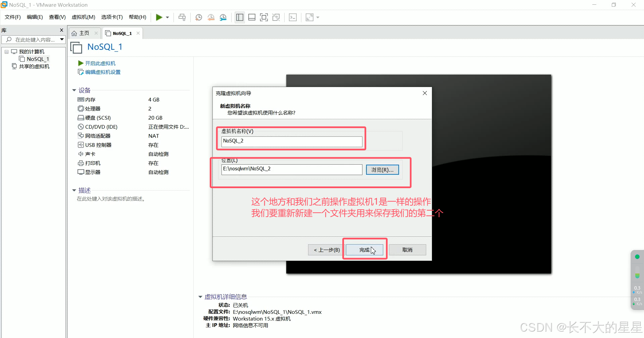Open the power options dropdown arrow

tap(167, 17)
